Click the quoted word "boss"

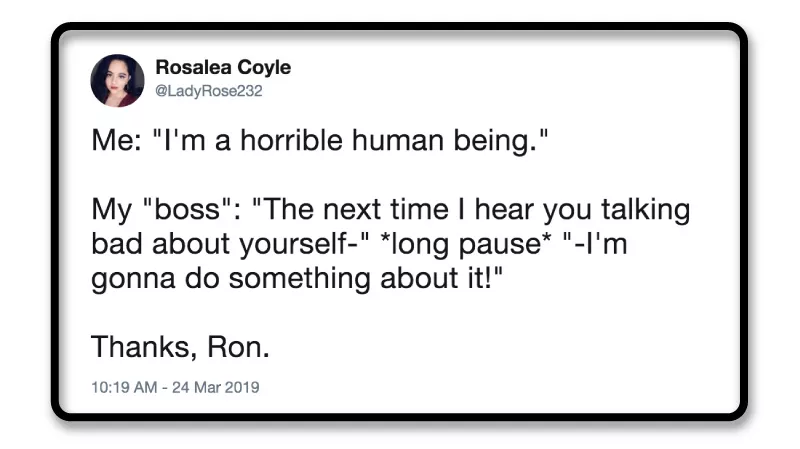pyautogui.click(x=189, y=212)
